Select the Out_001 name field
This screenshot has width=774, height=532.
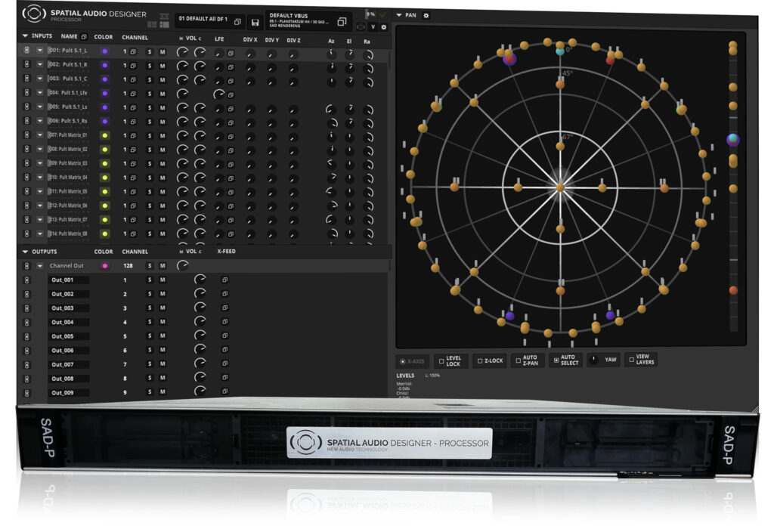point(69,280)
